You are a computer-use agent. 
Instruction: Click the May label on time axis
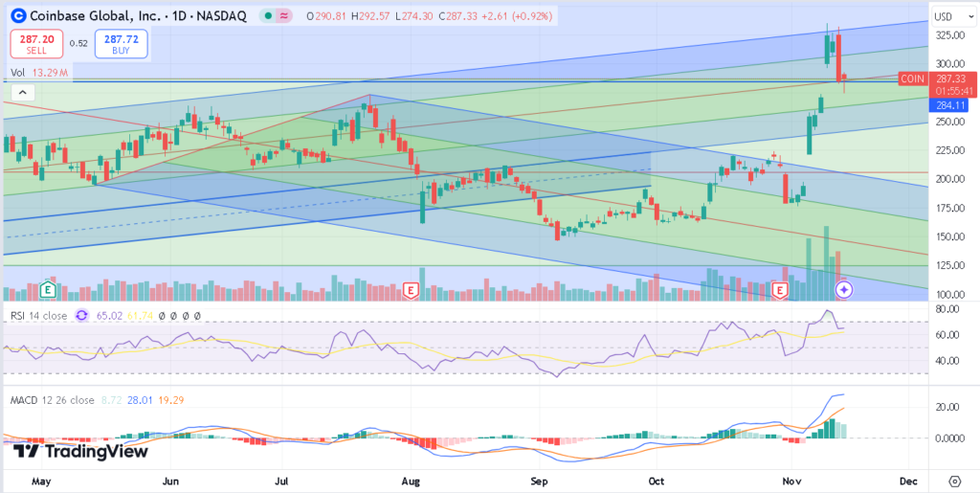(x=40, y=482)
